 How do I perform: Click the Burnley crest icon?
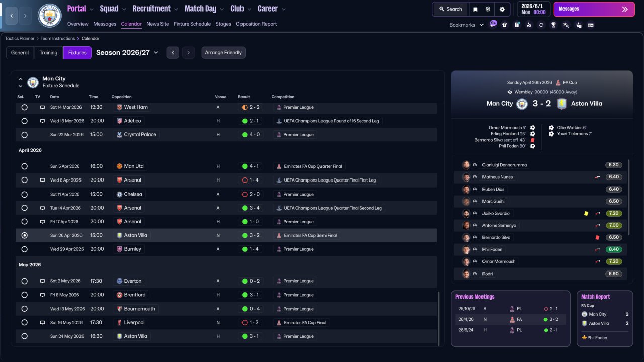119,249
